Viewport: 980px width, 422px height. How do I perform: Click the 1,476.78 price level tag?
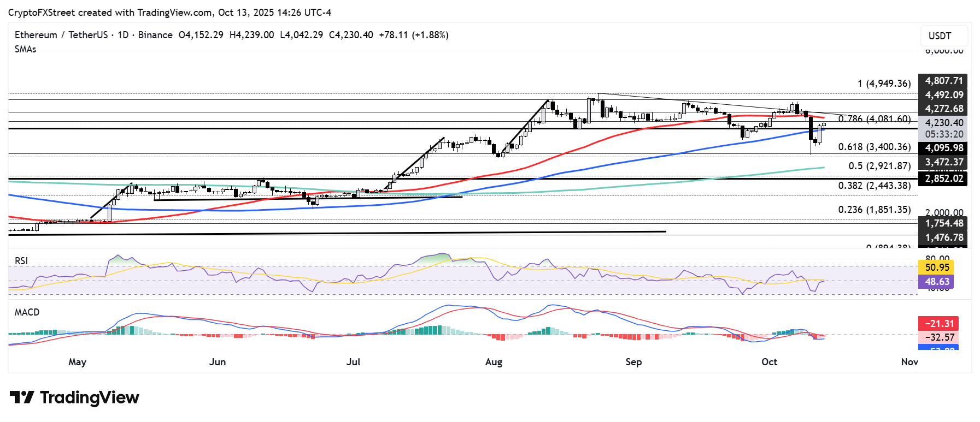coord(943,237)
